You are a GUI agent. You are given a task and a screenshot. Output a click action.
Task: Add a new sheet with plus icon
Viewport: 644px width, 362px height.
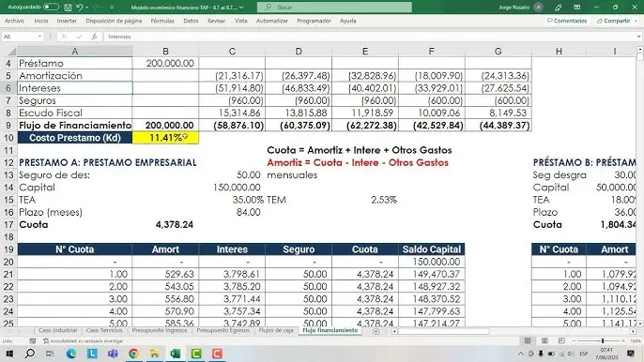376,331
